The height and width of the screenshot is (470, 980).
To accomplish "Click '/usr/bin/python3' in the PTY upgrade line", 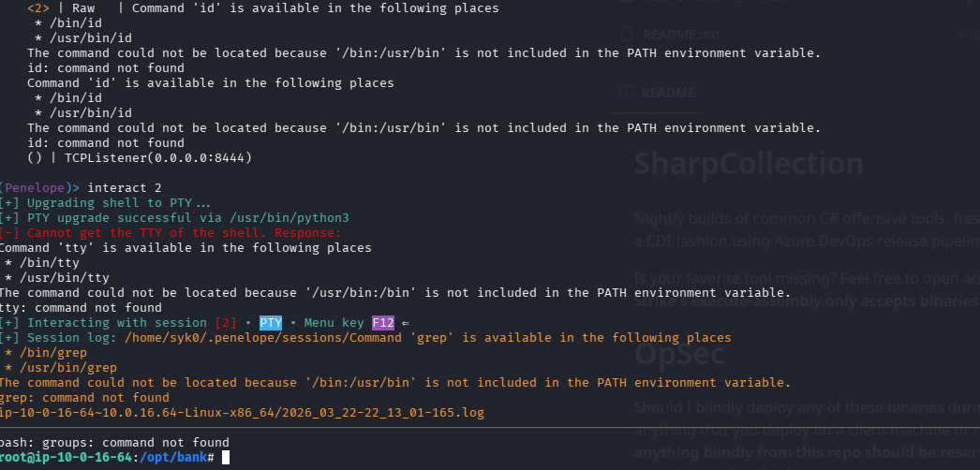I will (x=289, y=218).
